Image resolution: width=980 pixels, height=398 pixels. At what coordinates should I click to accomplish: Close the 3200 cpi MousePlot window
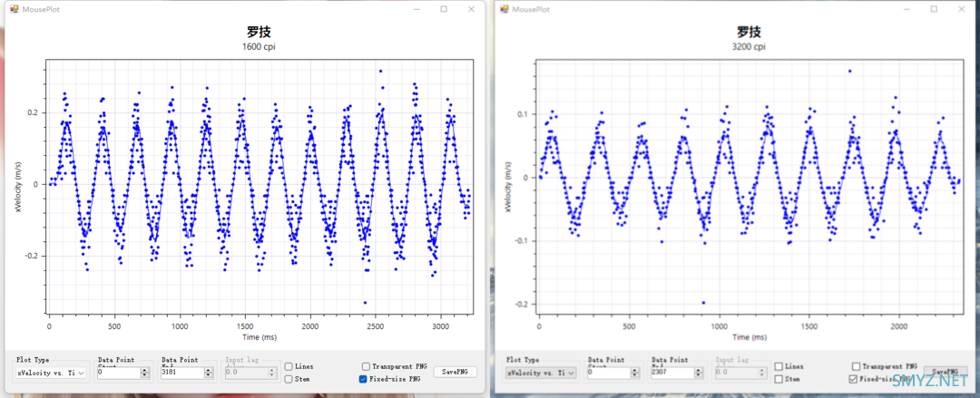point(961,9)
